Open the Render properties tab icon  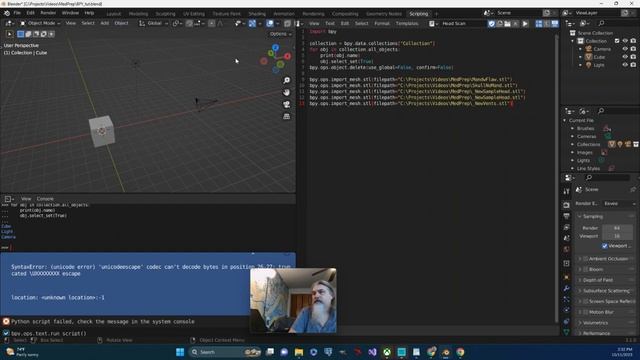pos(566,204)
